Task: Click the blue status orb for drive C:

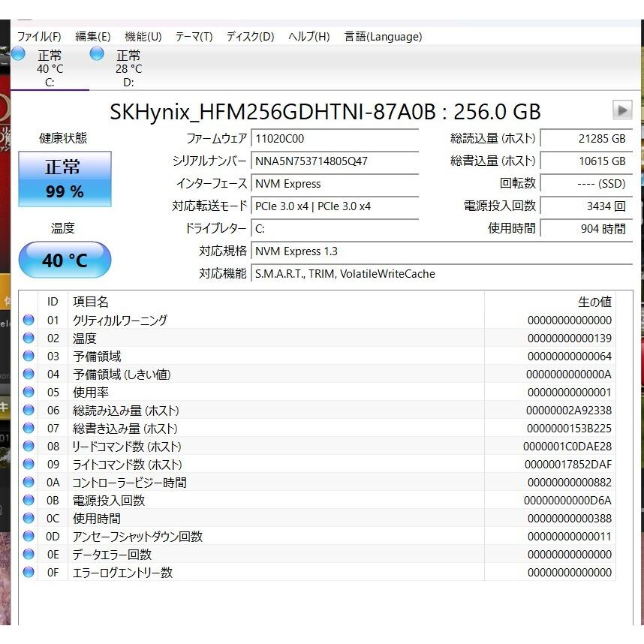Action: click(18, 53)
